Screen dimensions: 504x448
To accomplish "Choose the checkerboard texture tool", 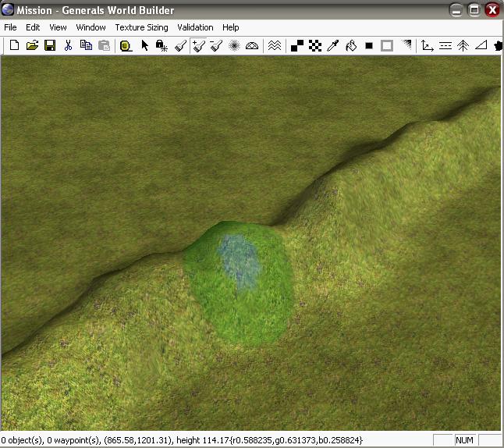I will [315, 45].
